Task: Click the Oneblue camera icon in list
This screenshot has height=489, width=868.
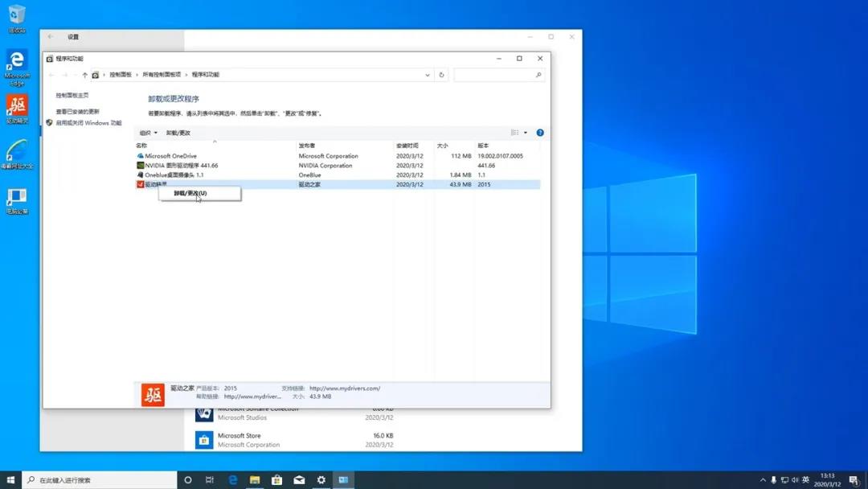Action: [x=140, y=175]
